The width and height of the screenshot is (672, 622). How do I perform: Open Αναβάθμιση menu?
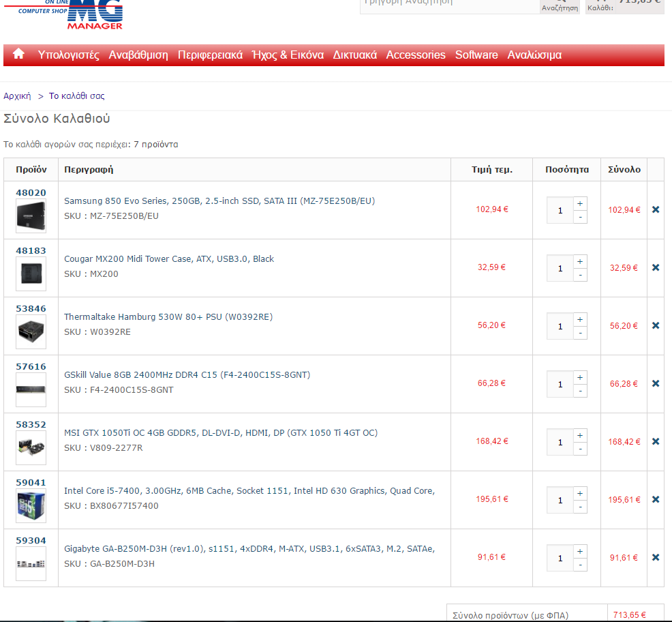click(138, 55)
